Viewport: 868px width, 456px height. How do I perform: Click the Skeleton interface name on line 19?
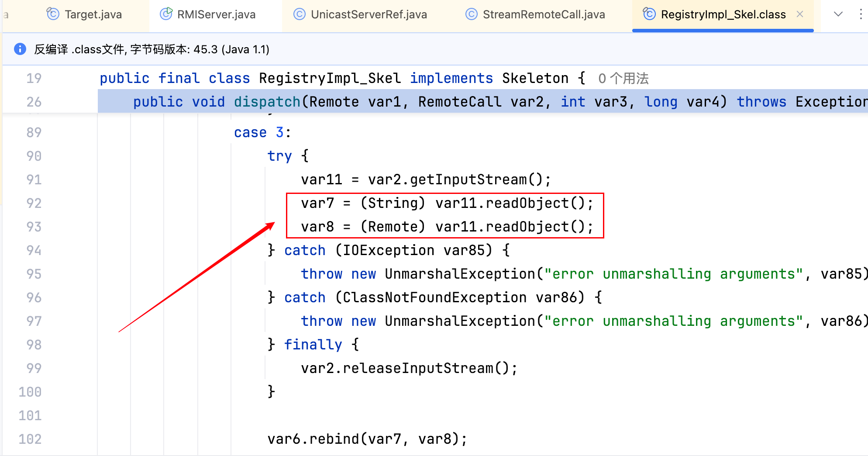click(x=535, y=78)
